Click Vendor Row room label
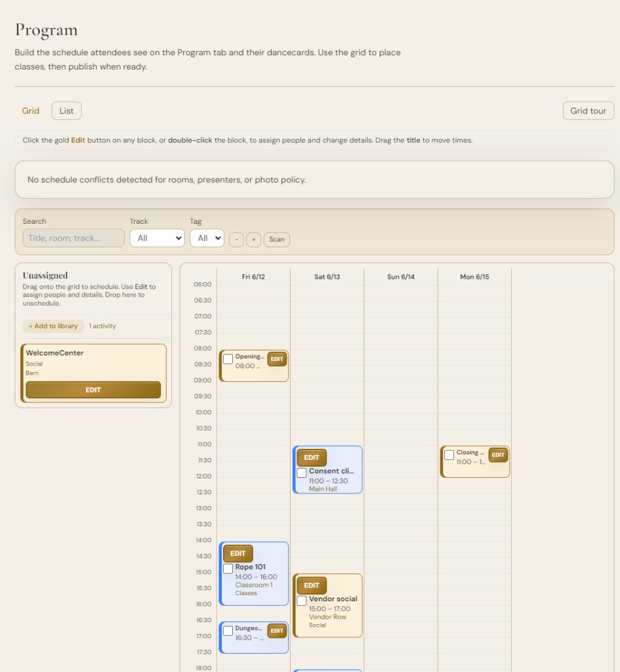 [x=327, y=617]
